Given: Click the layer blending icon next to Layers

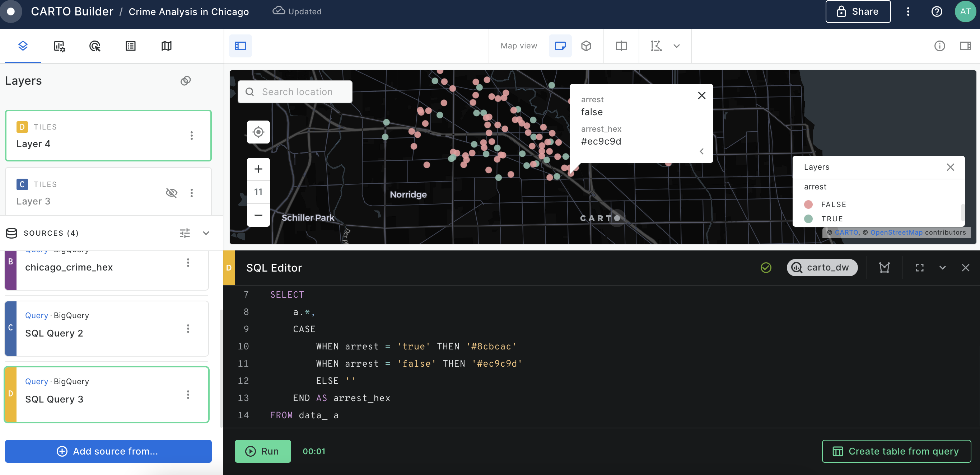Looking at the screenshot, I should (186, 81).
